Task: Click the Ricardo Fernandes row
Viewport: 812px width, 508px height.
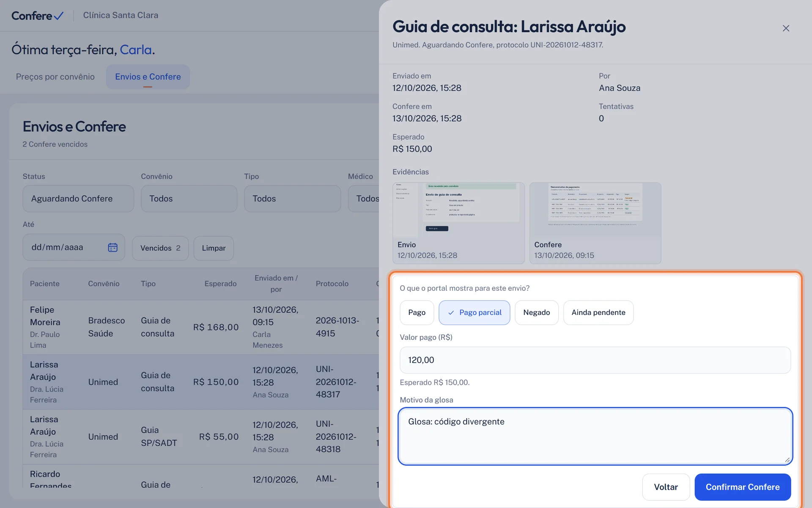Action: [201, 476]
